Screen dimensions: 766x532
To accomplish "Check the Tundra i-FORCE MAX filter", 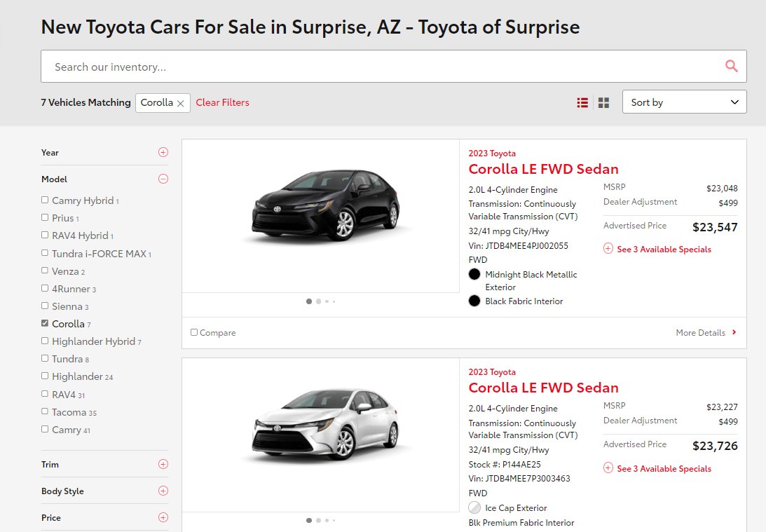I will pyautogui.click(x=45, y=253).
